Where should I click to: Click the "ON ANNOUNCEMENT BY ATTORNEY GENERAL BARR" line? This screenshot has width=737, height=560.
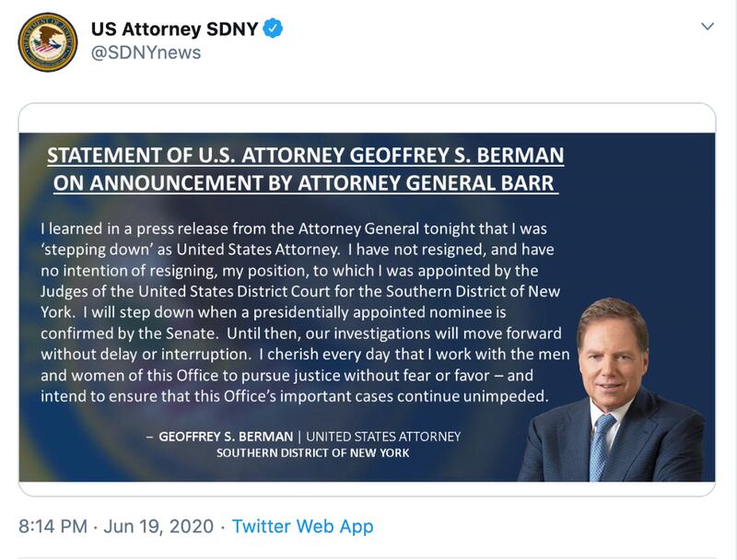tap(305, 182)
